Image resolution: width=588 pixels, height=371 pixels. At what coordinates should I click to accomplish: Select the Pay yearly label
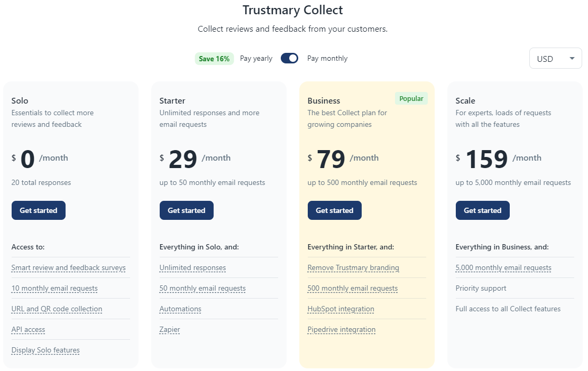pyautogui.click(x=256, y=59)
